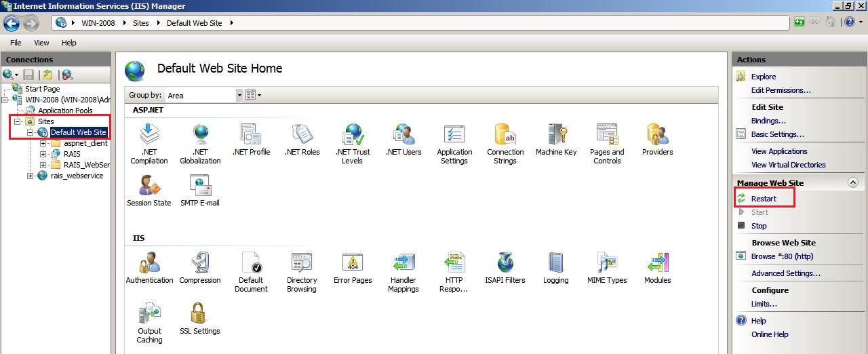This screenshot has height=354, width=868.
Task: Click the Sites breadcrumb in address bar
Action: point(140,23)
